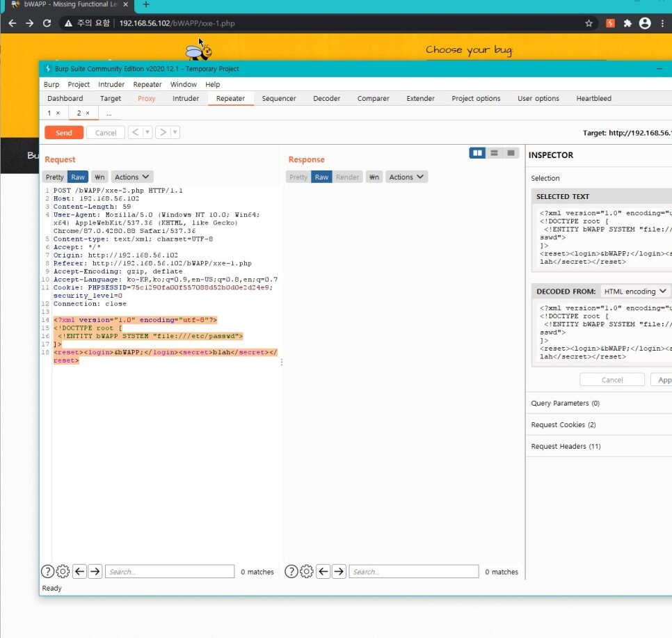Select Raw view in Request panel

pyautogui.click(x=78, y=177)
